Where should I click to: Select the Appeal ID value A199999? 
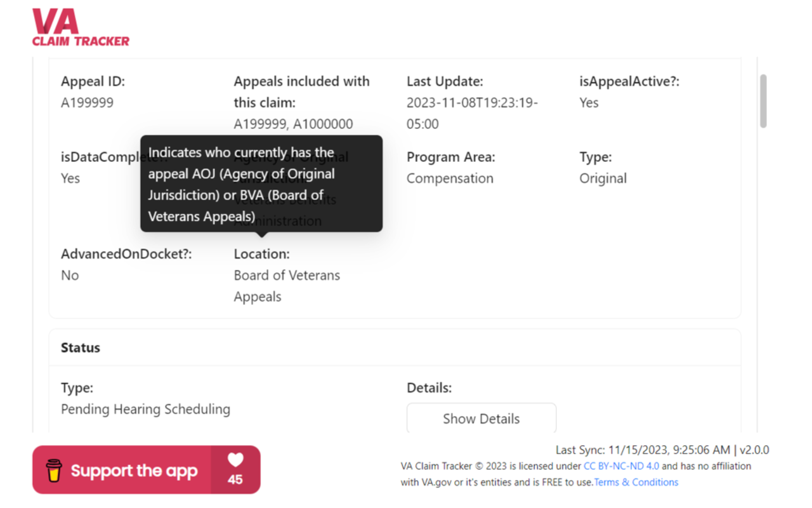[x=87, y=102]
